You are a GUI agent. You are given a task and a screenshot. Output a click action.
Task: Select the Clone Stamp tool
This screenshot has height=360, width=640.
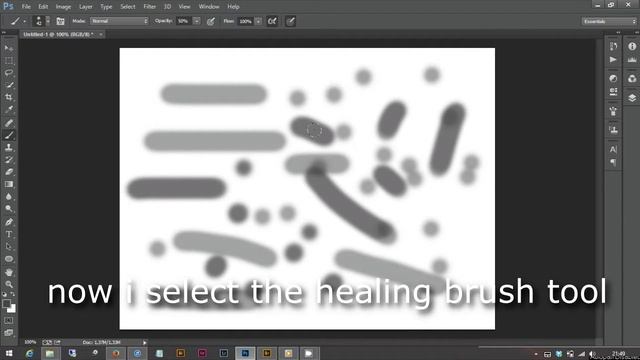click(9, 147)
